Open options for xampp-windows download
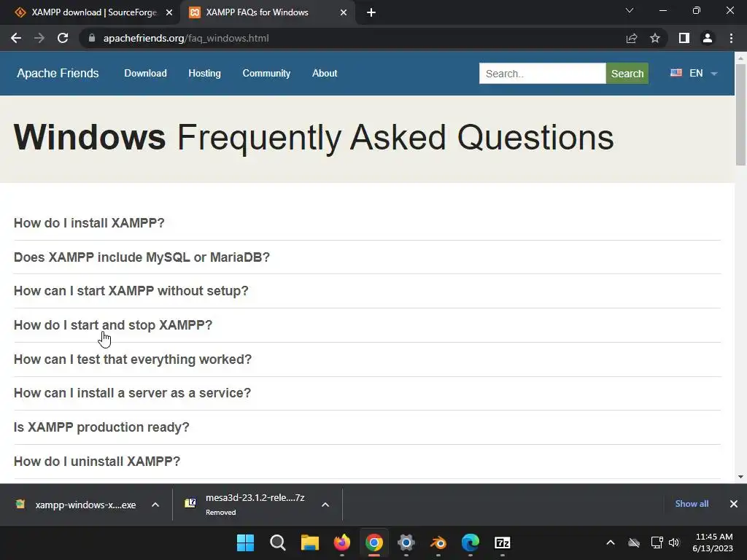 tap(155, 505)
